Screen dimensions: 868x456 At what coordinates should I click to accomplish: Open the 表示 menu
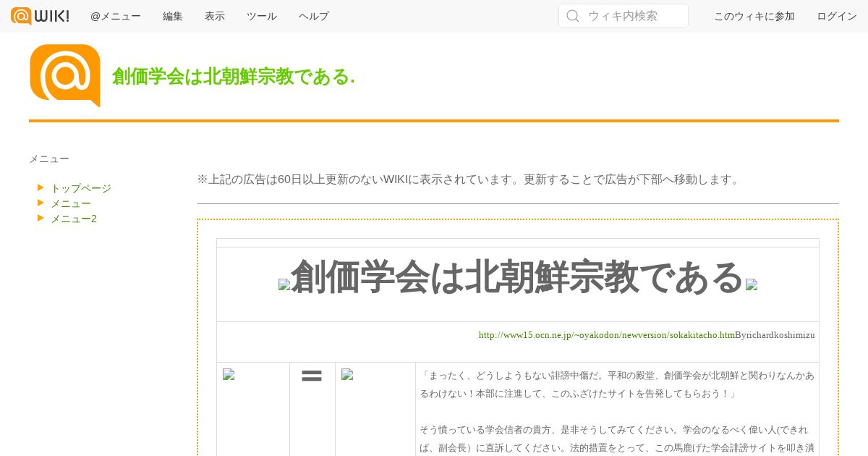pos(215,16)
